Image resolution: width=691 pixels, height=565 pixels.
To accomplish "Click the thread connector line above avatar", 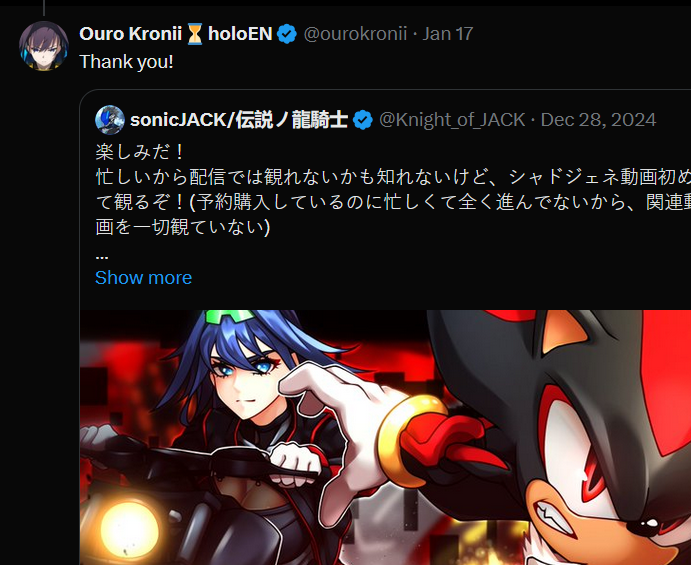I will tap(44, 8).
